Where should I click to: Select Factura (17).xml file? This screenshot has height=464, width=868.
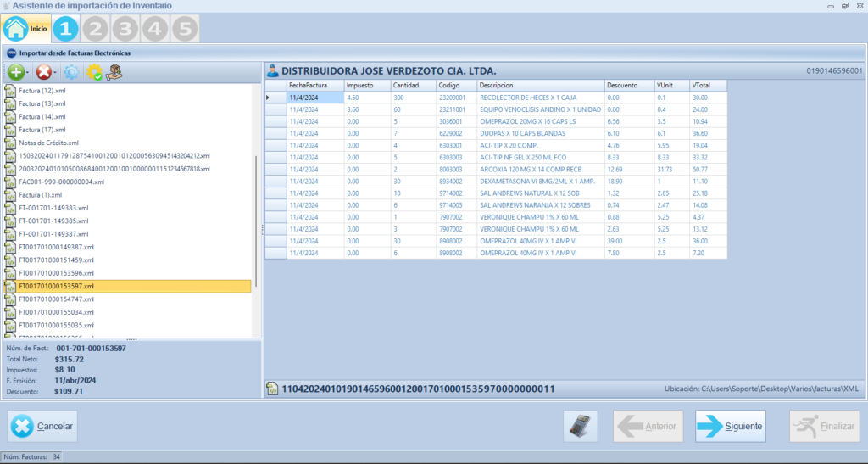42,130
